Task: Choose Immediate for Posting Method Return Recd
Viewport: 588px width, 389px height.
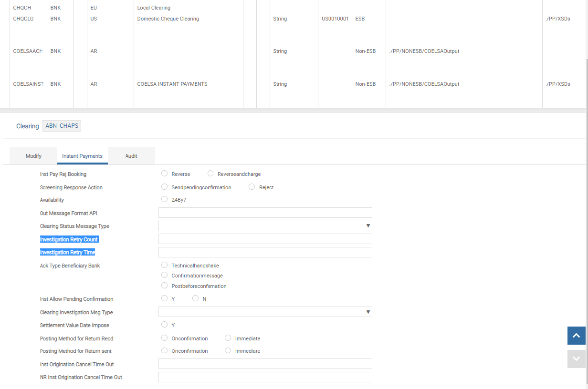Action: 228,338
